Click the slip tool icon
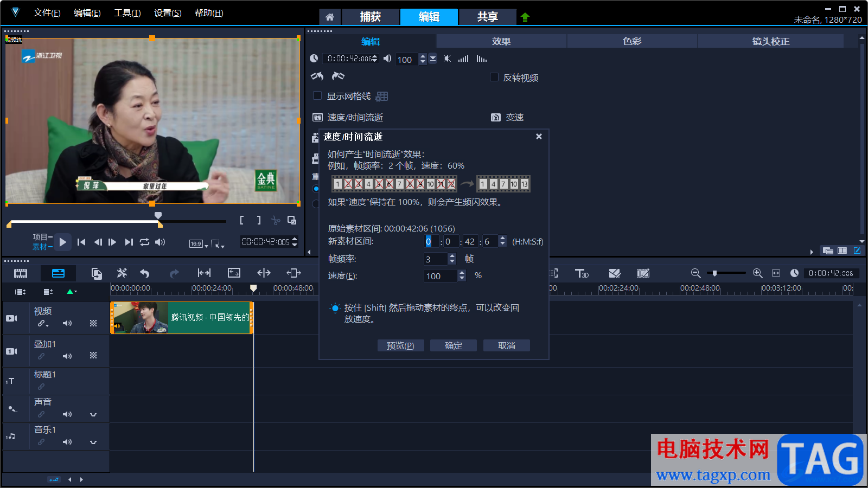The height and width of the screenshot is (488, 868). pos(204,273)
